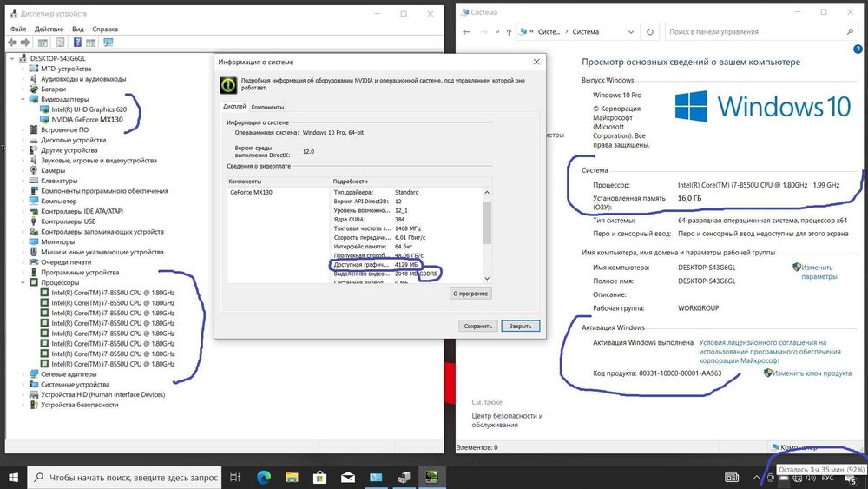Click the back arrow in Device Manager toolbar
Image resolution: width=868 pixels, height=489 pixels.
tap(12, 43)
